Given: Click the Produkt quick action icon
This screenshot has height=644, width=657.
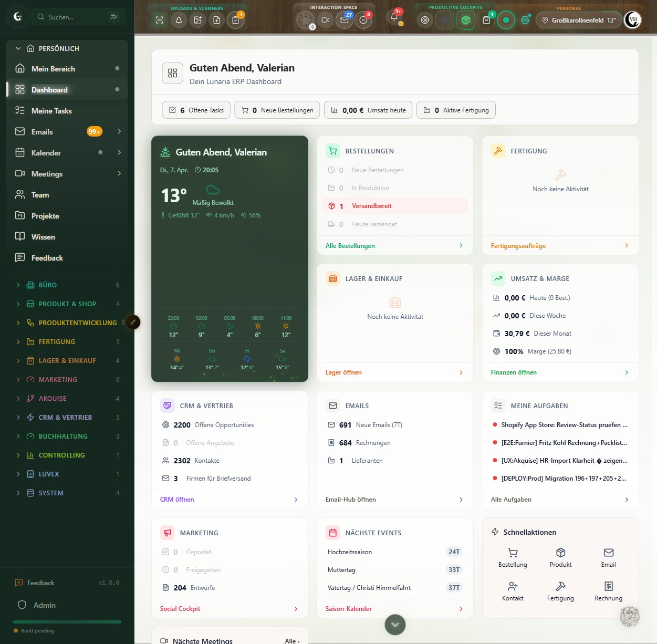Looking at the screenshot, I should coord(560,557).
